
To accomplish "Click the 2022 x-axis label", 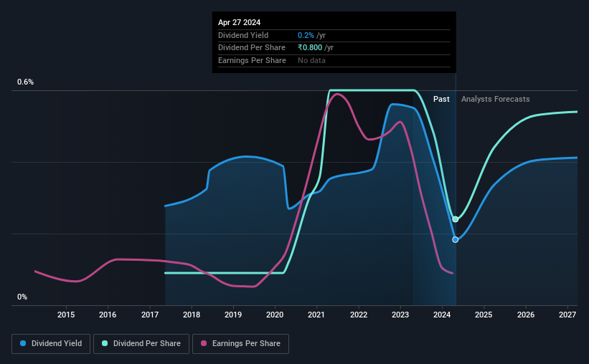I will pyautogui.click(x=359, y=315).
